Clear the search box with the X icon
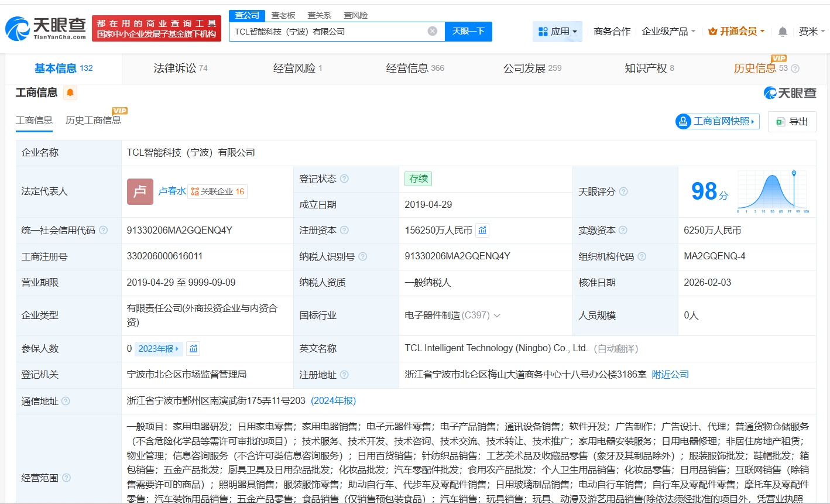 pyautogui.click(x=432, y=31)
